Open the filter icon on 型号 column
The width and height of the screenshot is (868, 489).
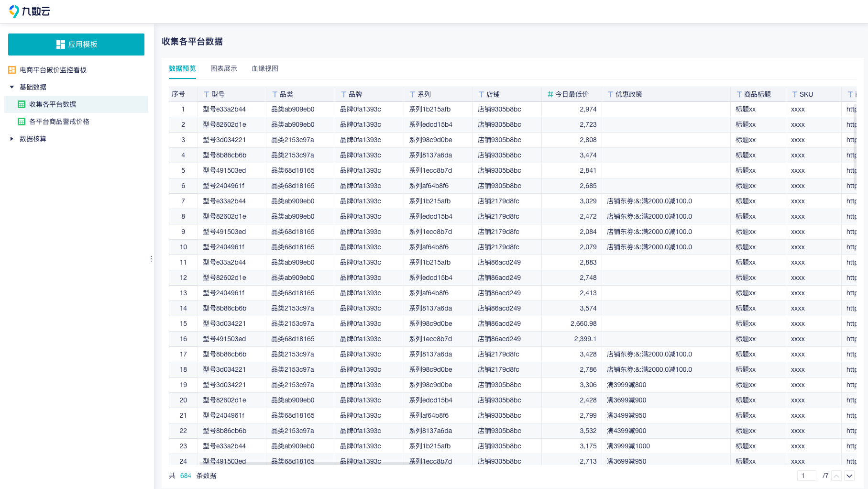click(207, 94)
